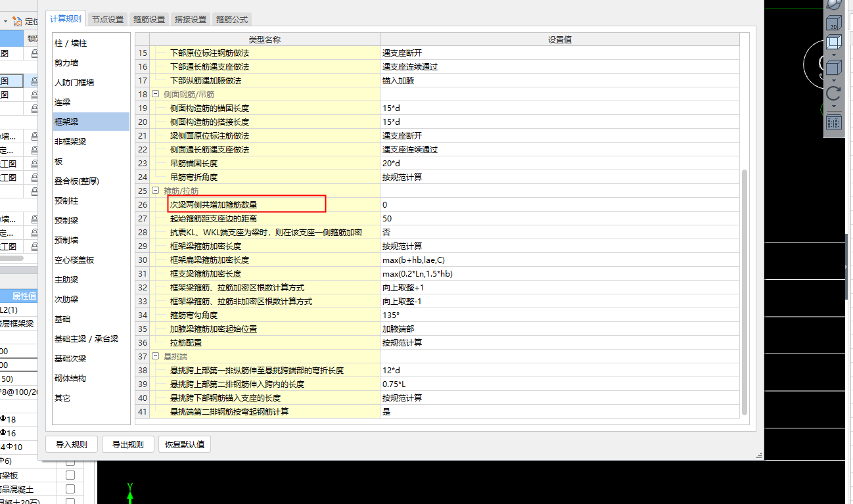Screen dimensions: 853x504
Task: Click the solid cube display icon
Action: point(834,68)
